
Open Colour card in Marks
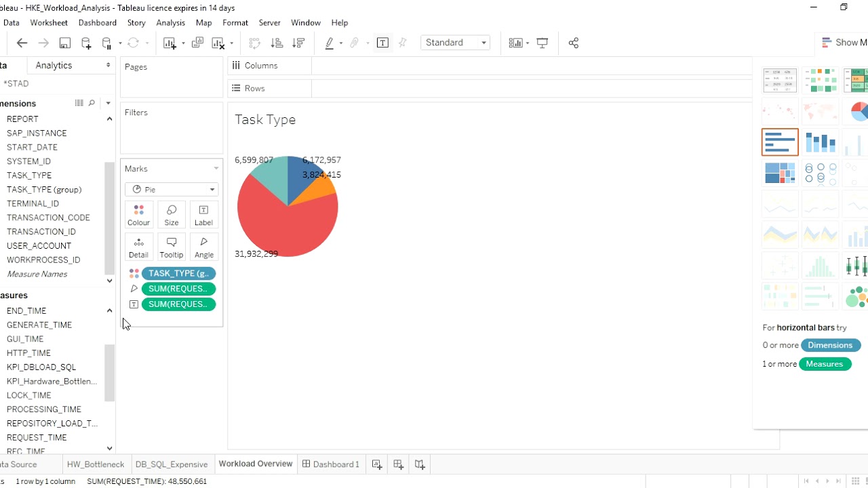[x=138, y=215]
